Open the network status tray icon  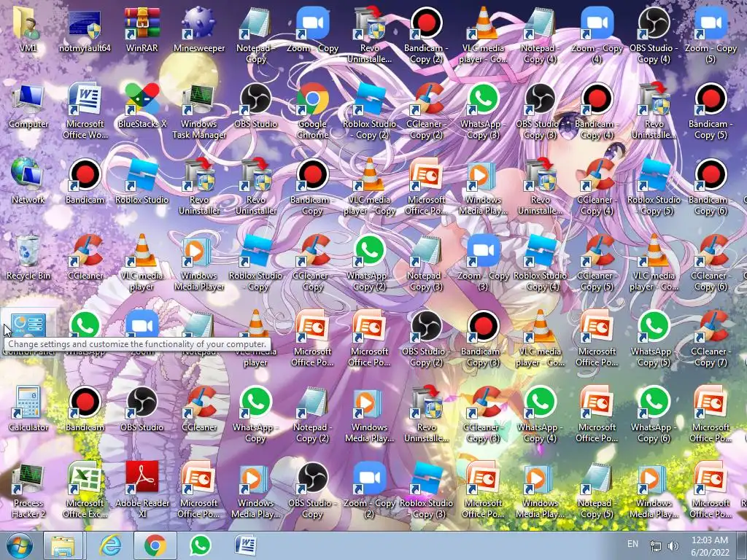point(656,546)
